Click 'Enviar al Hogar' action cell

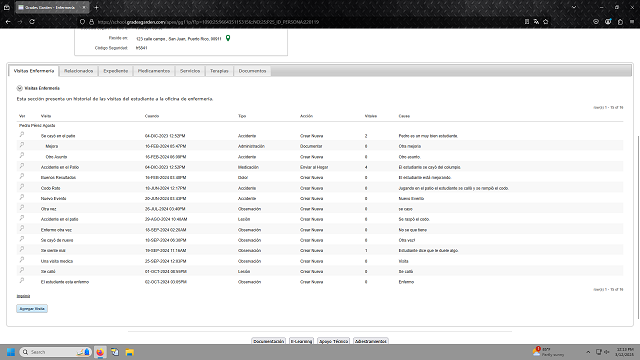tap(314, 167)
